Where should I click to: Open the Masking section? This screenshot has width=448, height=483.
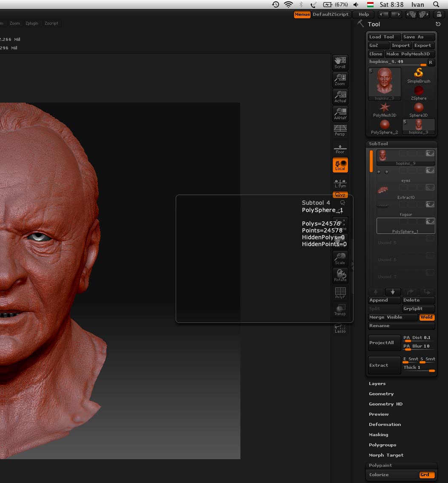click(378, 435)
